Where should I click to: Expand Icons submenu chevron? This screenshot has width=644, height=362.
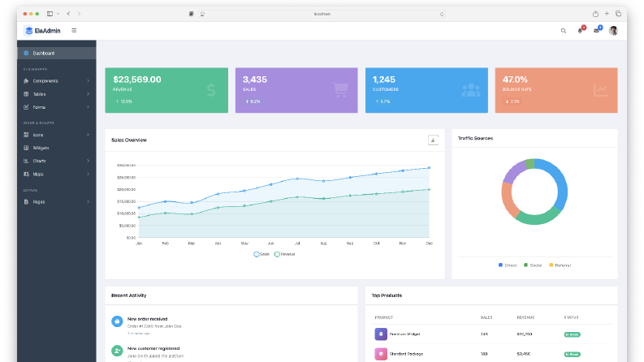(89, 135)
